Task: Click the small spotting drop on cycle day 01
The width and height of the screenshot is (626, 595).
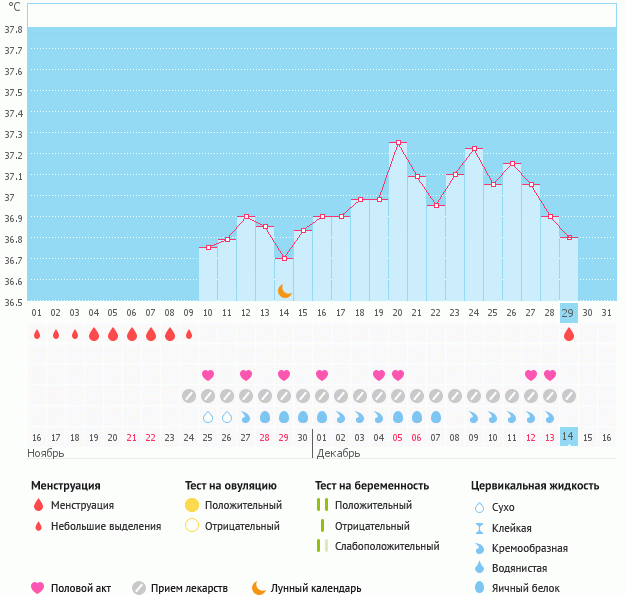Action: [37, 334]
